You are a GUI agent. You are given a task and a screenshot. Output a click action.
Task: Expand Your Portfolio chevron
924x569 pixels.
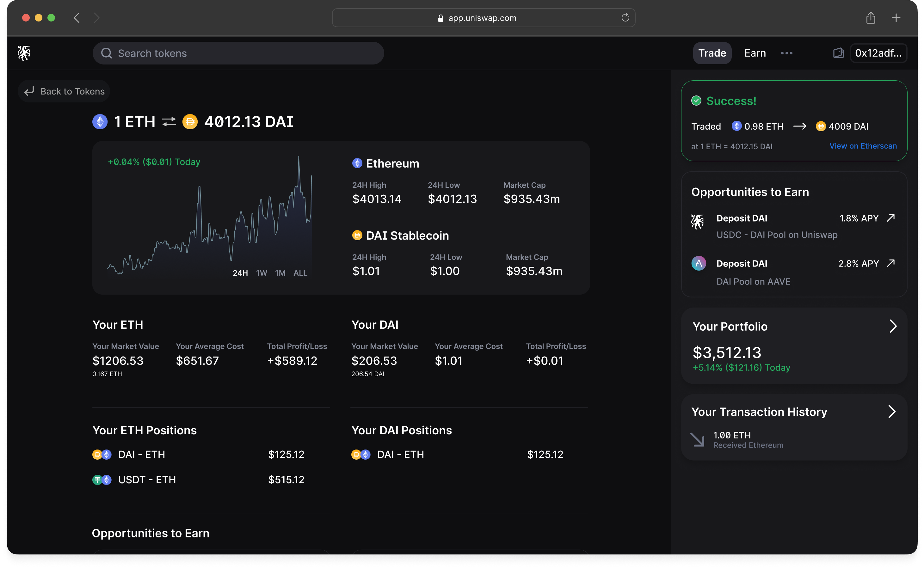893,327
